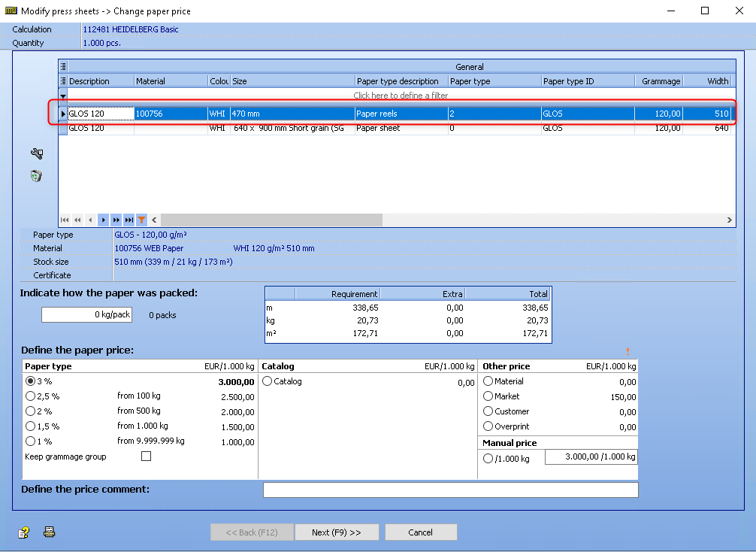756x552 pixels.
Task: Click the filter row to define a filter
Action: [x=401, y=96]
